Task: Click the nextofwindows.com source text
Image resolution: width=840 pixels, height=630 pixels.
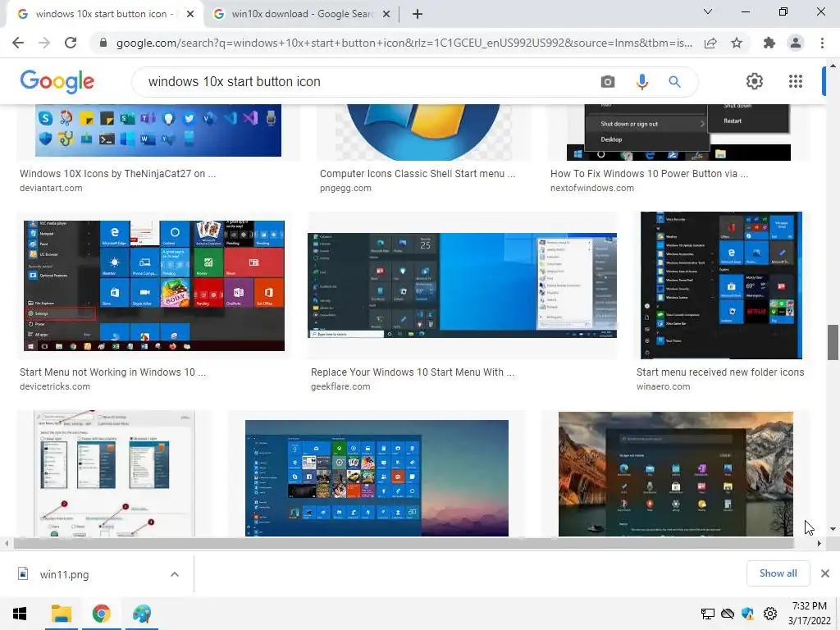Action: [x=592, y=188]
